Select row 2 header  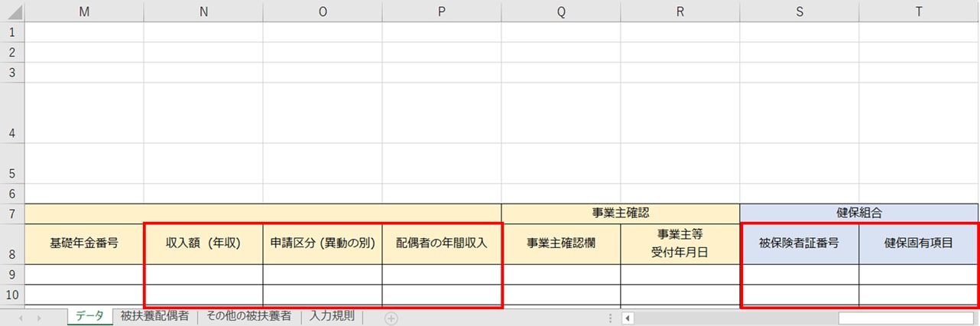[12, 52]
